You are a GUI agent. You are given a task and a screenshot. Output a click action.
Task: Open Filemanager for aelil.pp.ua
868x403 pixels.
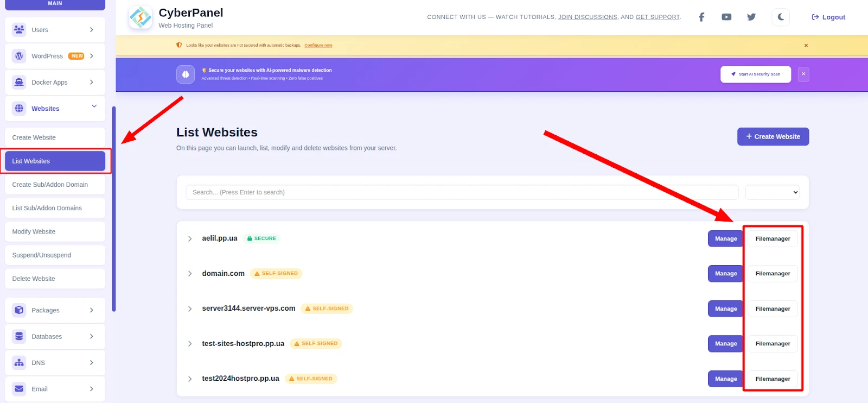pos(773,238)
